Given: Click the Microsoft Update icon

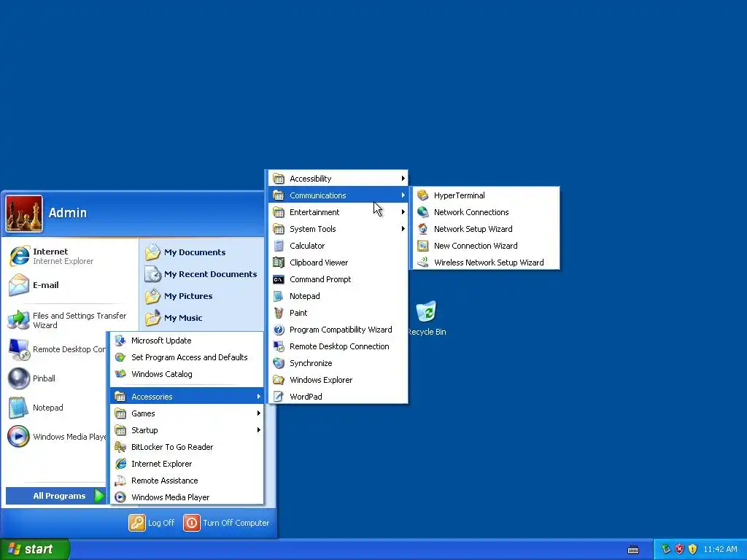Looking at the screenshot, I should pos(120,341).
